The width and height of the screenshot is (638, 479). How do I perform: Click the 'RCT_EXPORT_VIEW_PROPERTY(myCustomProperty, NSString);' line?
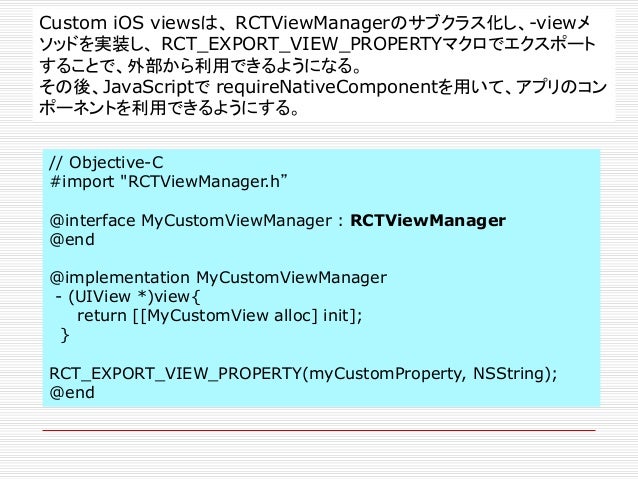(303, 374)
